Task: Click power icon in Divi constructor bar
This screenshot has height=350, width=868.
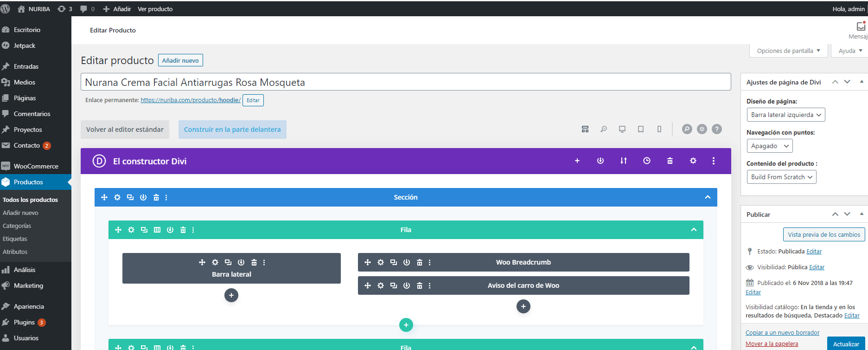Action: pos(600,161)
